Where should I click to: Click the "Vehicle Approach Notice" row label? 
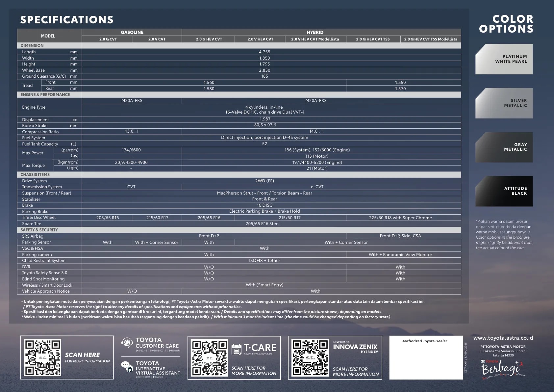pos(46,291)
